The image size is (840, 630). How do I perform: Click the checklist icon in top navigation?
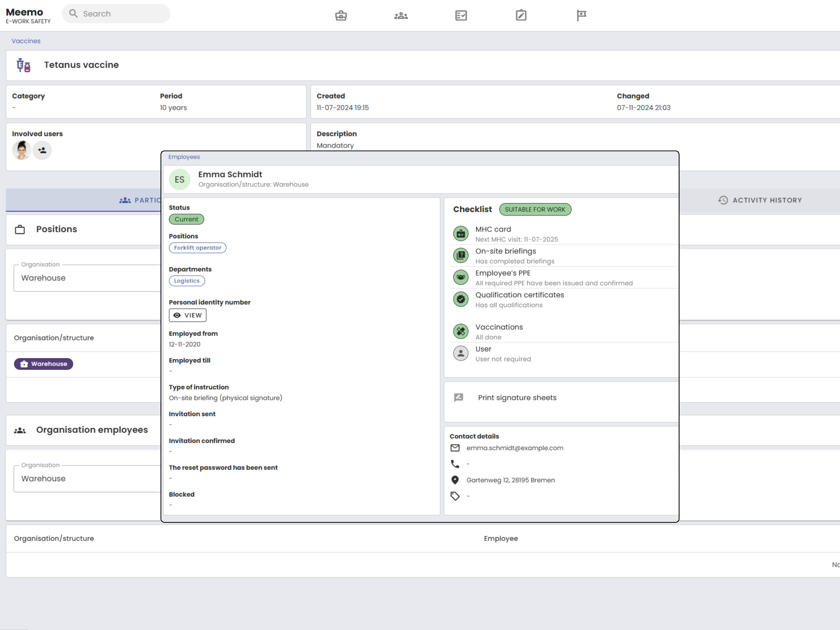click(461, 16)
